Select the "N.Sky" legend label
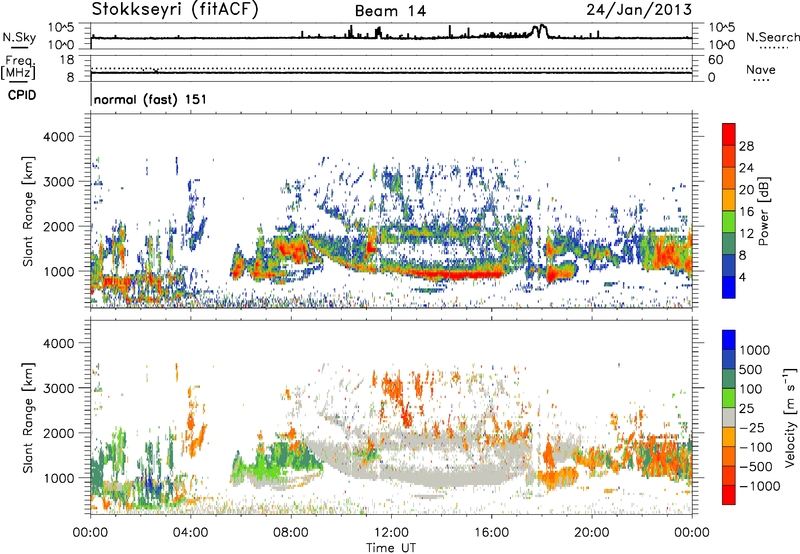Image resolution: width=800 pixels, height=554 pixels. (x=19, y=37)
